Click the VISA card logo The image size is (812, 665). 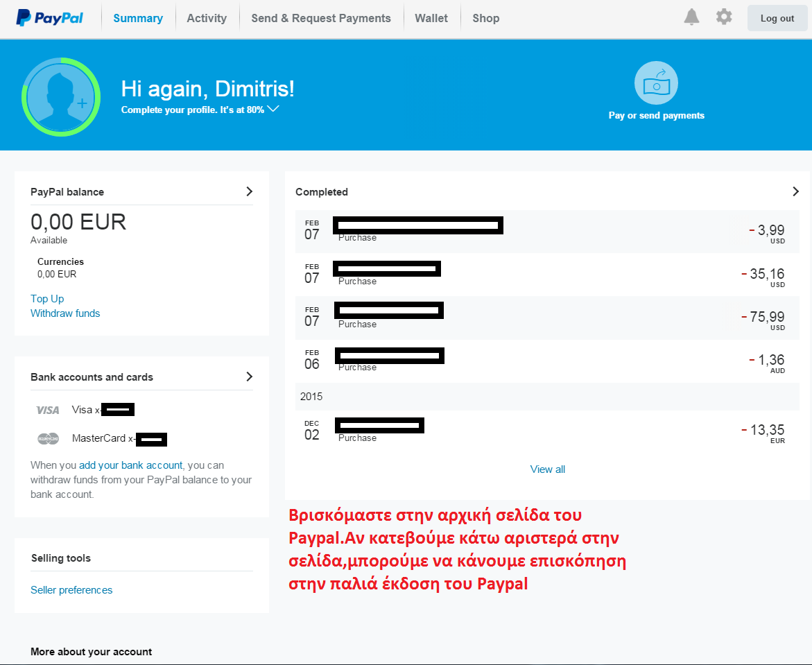(48, 411)
